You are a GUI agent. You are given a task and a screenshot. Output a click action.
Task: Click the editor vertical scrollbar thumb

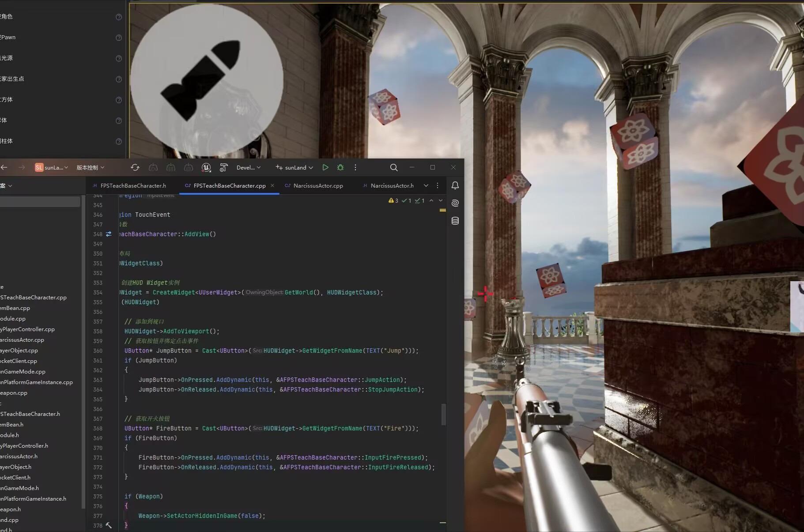443,414
